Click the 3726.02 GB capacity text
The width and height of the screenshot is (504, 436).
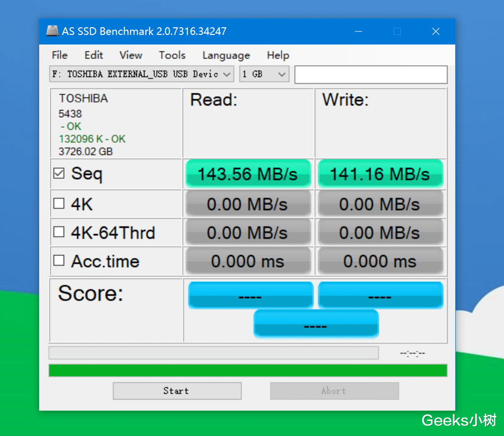pyautogui.click(x=86, y=151)
